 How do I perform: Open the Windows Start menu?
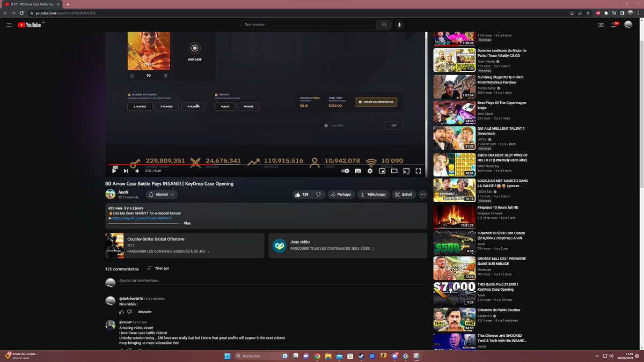226,356
